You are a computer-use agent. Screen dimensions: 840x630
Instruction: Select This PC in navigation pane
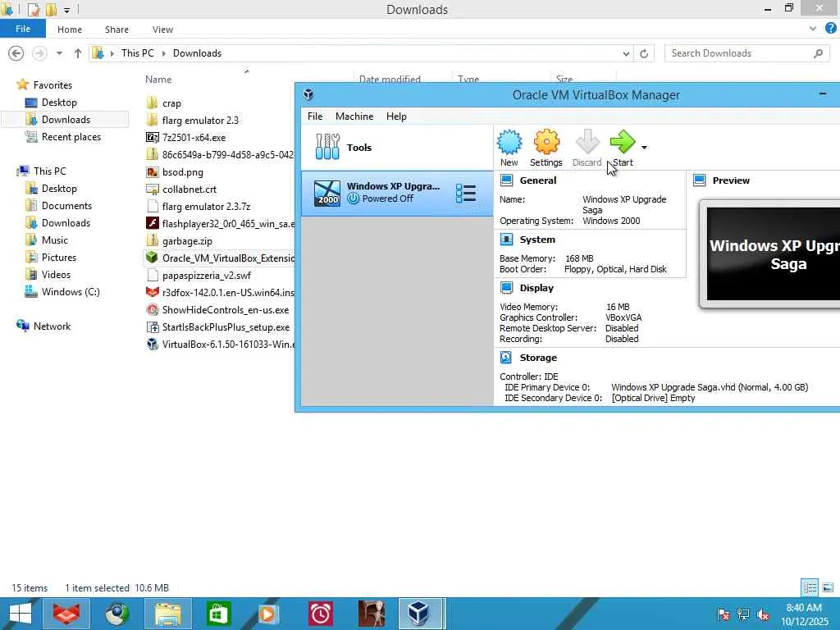click(x=50, y=171)
